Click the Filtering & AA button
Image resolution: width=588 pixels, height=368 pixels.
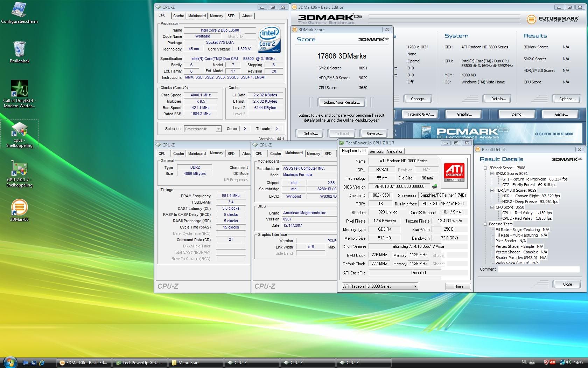tap(420, 114)
